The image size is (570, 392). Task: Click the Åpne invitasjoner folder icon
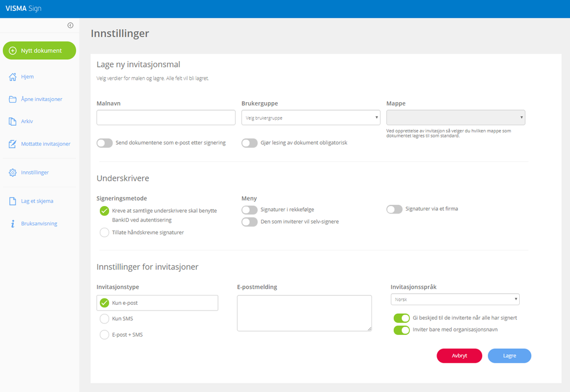coord(13,99)
